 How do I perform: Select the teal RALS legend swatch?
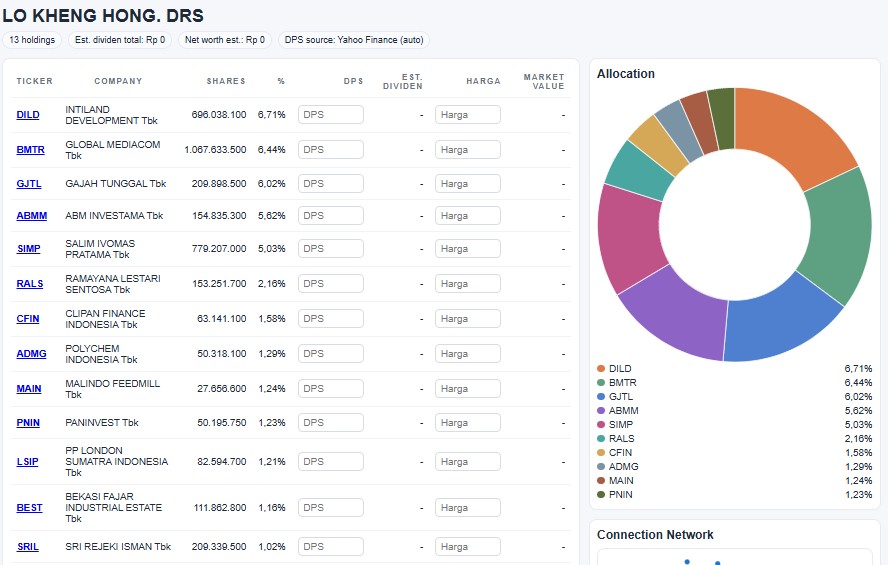click(x=601, y=439)
